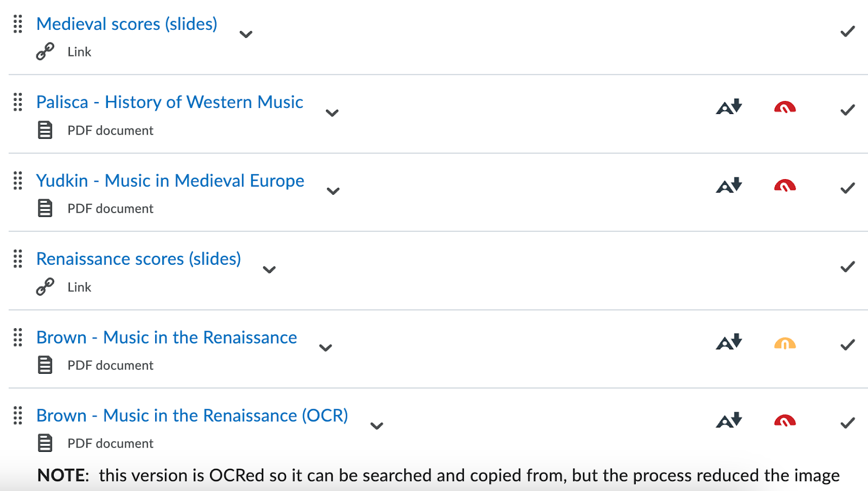Open Brown - Music in the Renaissance (OCR)
Screen dimensions: 868x491
192,416
